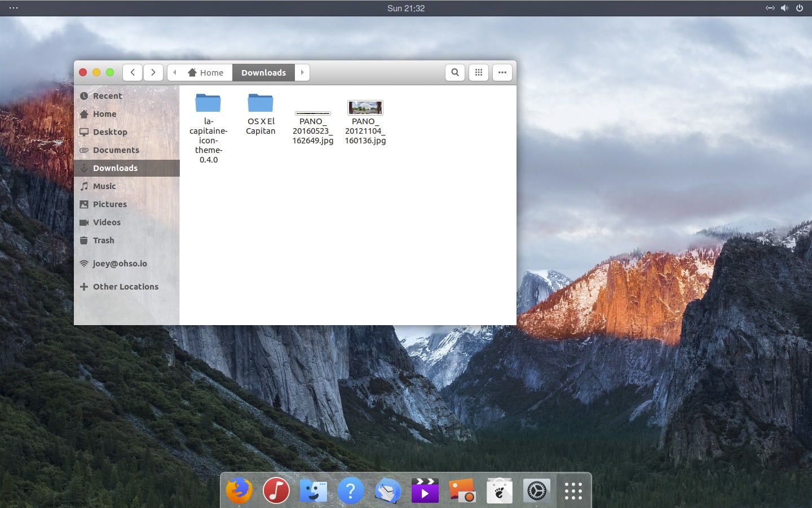Open the PANO_20121104_160136.jpg thumbnail
The width and height of the screenshot is (812, 508).
365,108
